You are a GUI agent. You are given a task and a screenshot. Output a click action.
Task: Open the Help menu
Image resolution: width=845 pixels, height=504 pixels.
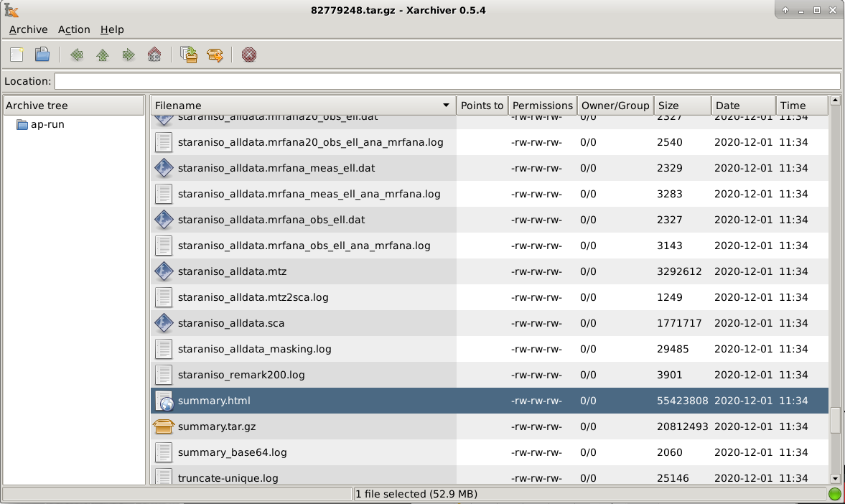pos(112,29)
